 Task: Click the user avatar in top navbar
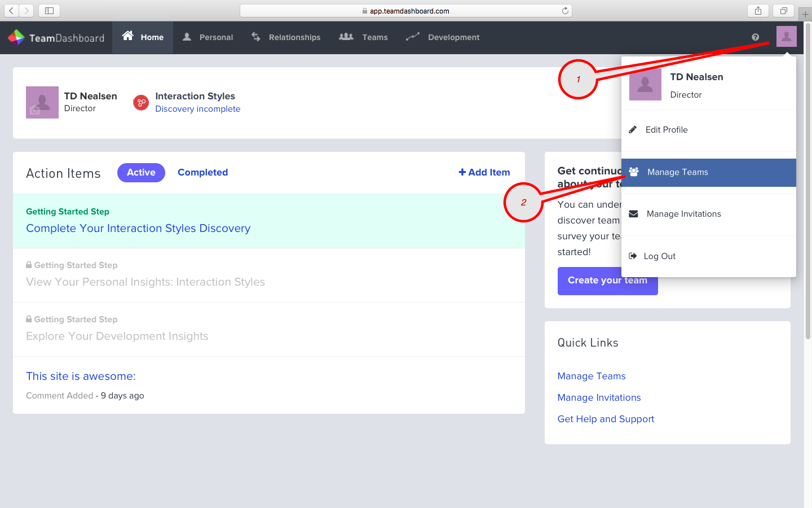click(787, 37)
